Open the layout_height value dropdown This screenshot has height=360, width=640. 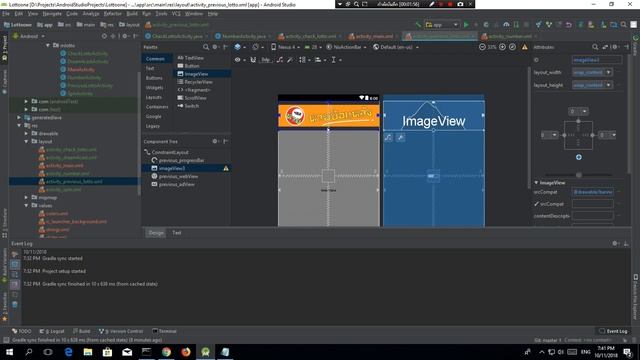click(x=609, y=85)
